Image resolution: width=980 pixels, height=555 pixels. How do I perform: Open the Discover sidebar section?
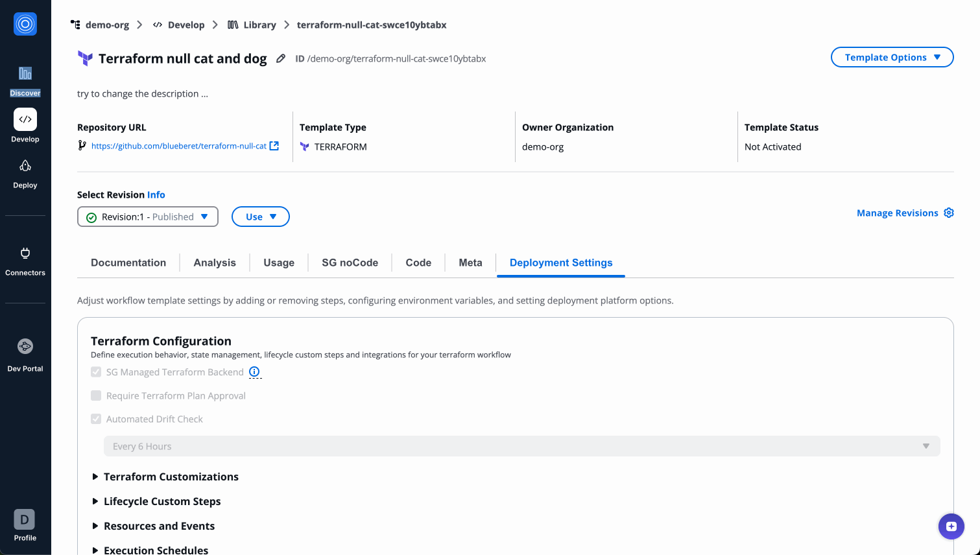click(x=25, y=80)
